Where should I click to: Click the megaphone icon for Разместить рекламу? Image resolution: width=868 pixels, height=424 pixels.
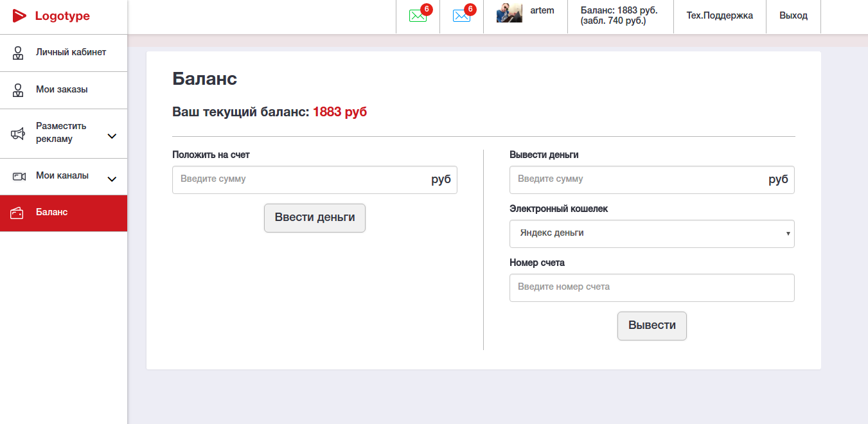pos(18,134)
